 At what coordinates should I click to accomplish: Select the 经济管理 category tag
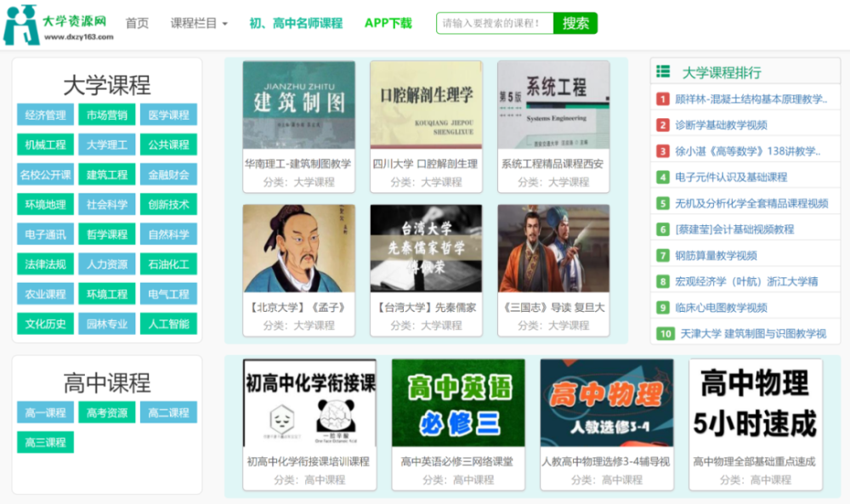(44, 115)
